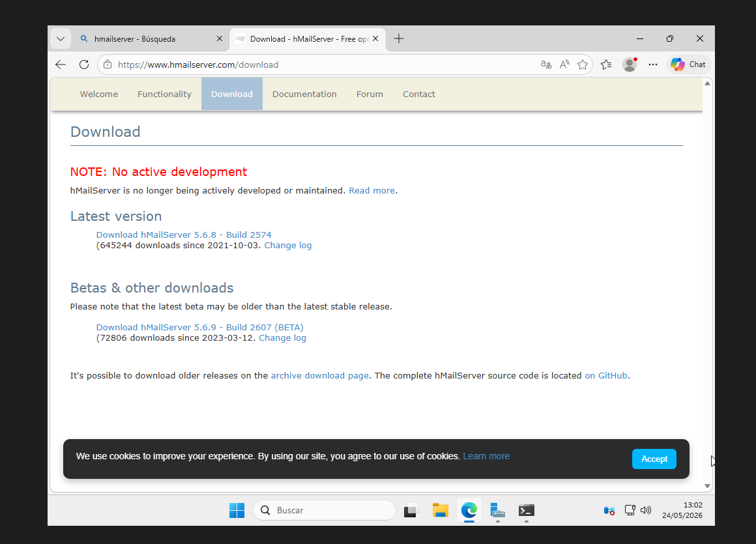Click the scrollbar down arrow
Viewport: 756px width, 544px height.
707,486
